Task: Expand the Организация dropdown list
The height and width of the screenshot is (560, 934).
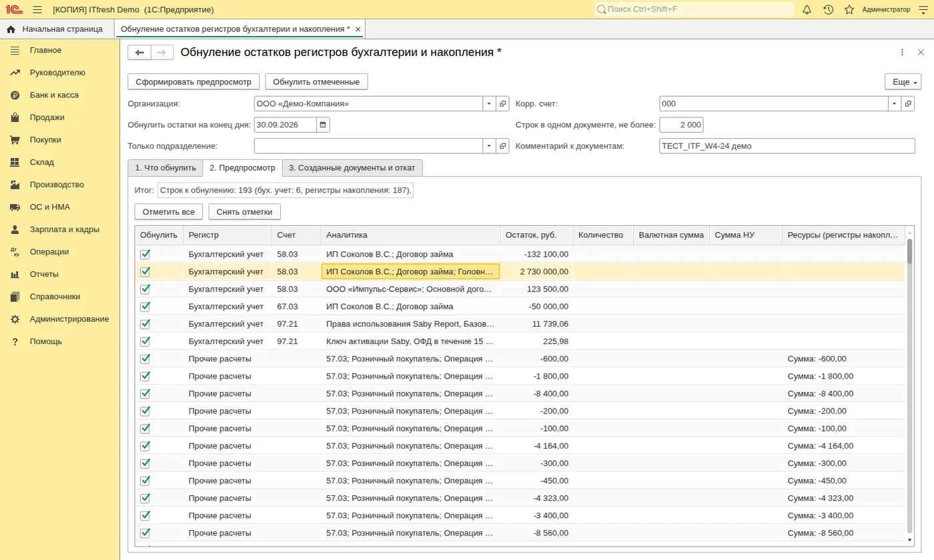Action: (489, 104)
